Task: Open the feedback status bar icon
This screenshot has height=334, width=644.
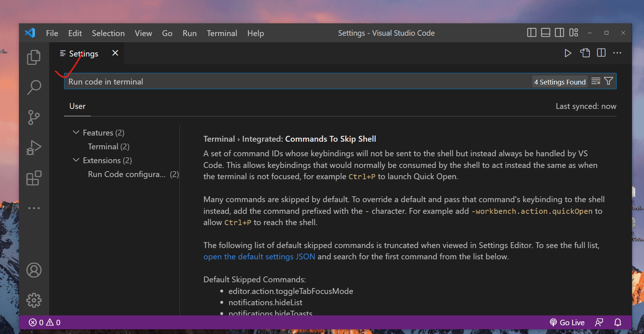Action: click(599, 322)
